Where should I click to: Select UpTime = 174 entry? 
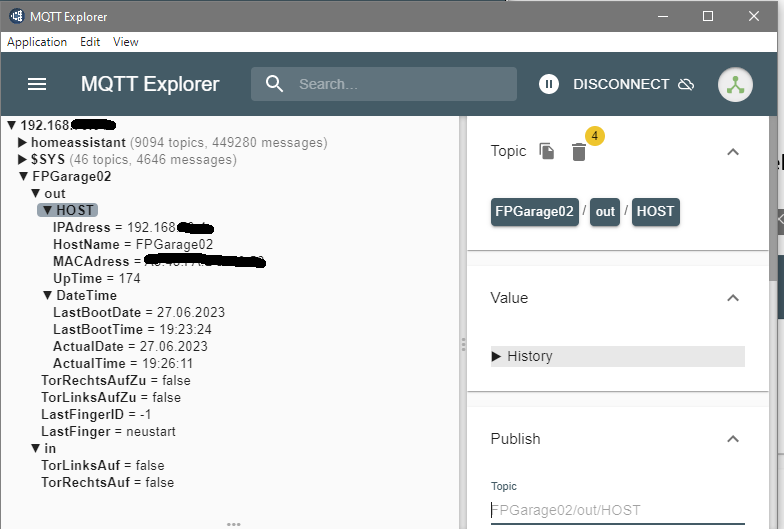pyautogui.click(x=96, y=278)
